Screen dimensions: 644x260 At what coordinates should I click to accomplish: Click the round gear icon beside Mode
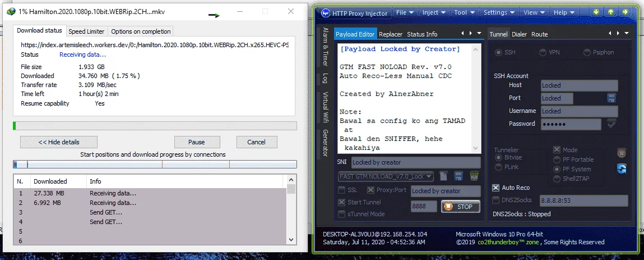click(x=622, y=153)
